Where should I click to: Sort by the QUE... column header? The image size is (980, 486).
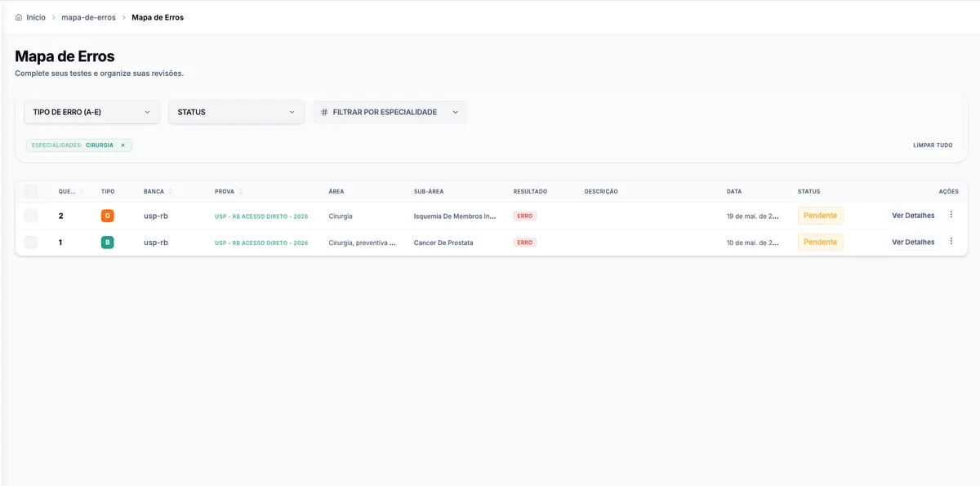point(71,191)
